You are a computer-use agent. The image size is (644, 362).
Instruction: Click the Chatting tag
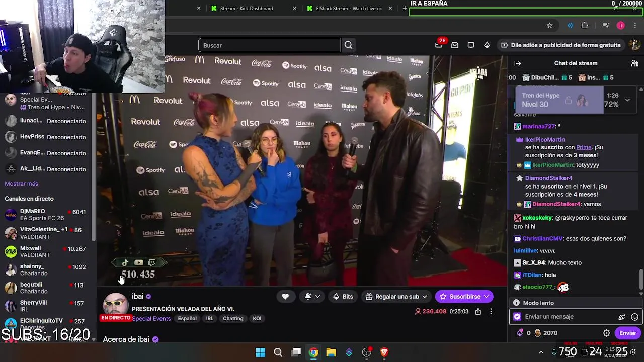coord(233,319)
